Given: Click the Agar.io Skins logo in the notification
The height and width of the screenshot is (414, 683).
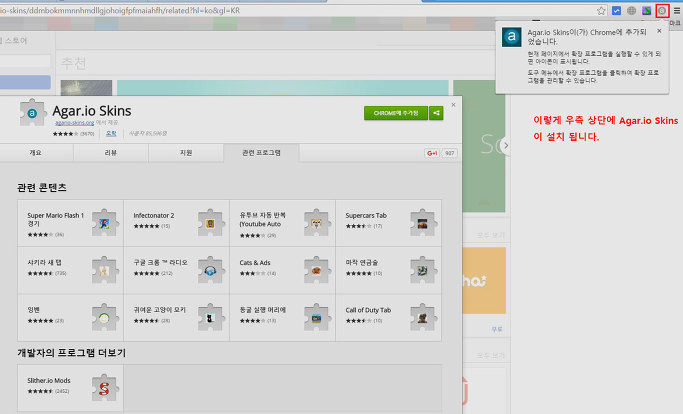Looking at the screenshot, I should 511,37.
